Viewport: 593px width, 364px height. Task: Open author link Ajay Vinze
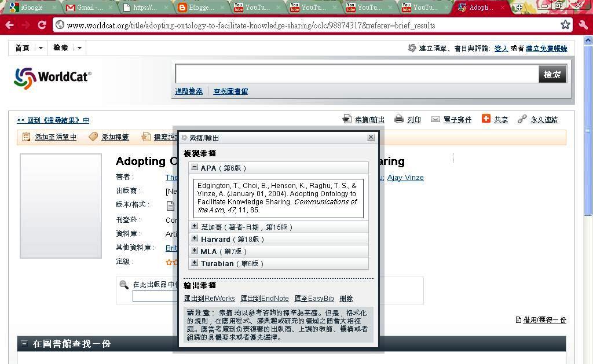[405, 177]
